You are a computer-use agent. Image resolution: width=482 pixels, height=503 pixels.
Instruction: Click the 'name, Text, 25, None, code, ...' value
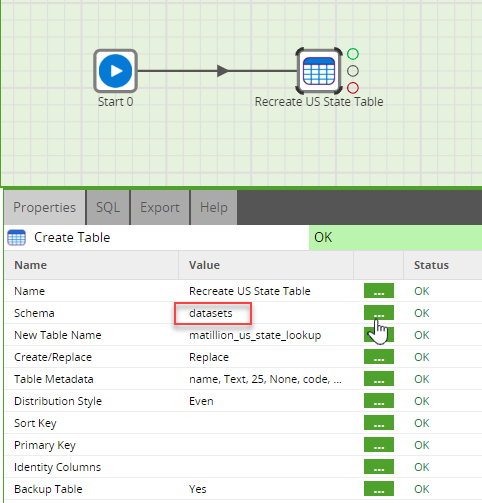tap(265, 379)
